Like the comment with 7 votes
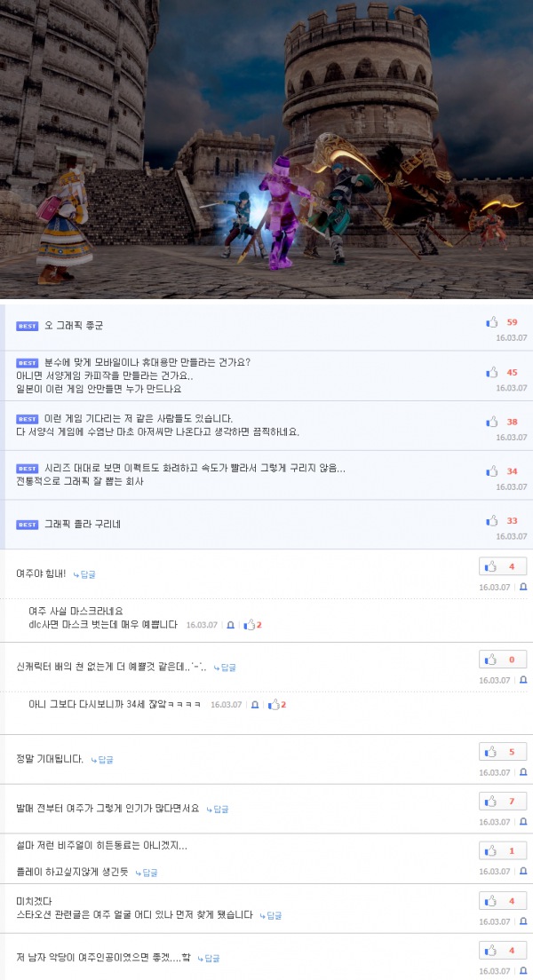This screenshot has height=980, width=533. pyautogui.click(x=503, y=802)
